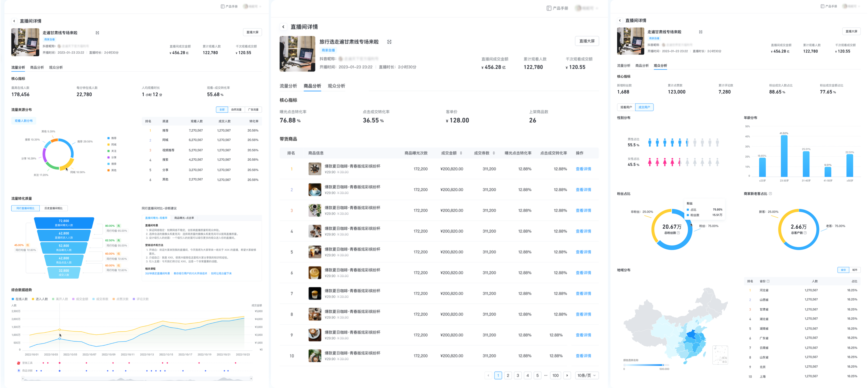Click map color legend slider handle

coord(663,365)
